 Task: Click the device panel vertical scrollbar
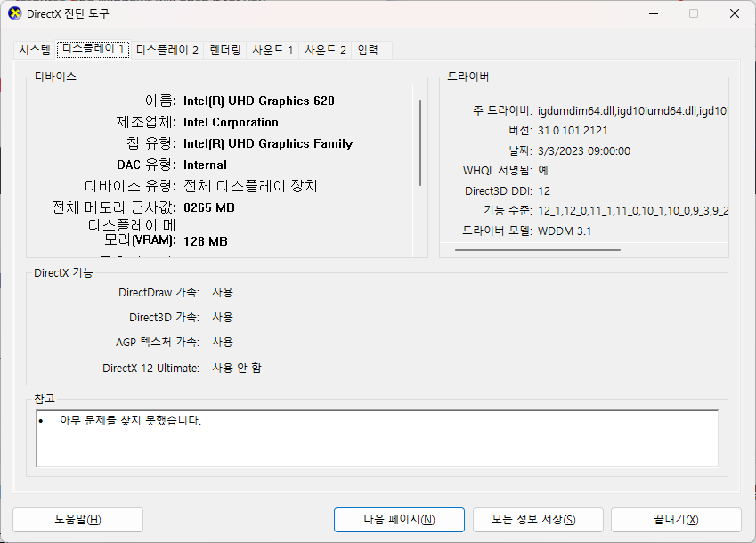click(x=420, y=142)
